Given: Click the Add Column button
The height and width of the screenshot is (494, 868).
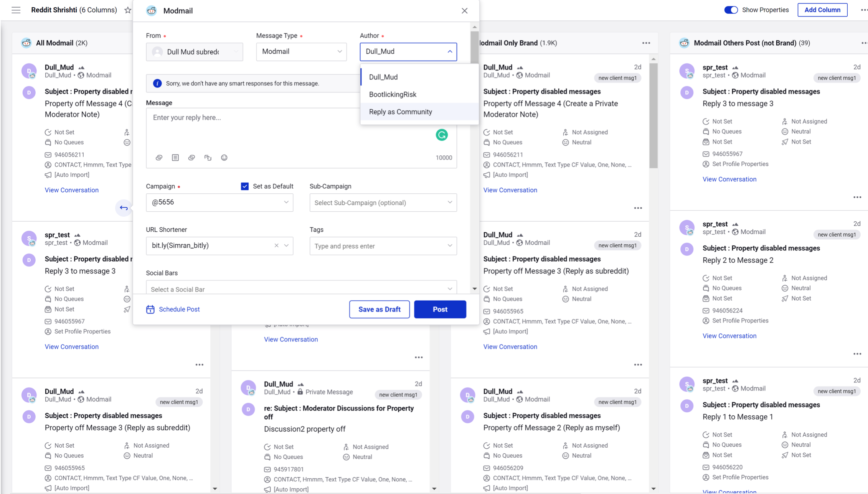Looking at the screenshot, I should [822, 10].
